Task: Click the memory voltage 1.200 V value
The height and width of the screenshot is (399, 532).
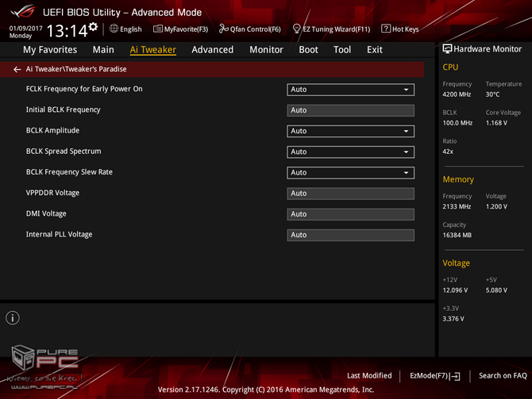Action: click(x=496, y=206)
